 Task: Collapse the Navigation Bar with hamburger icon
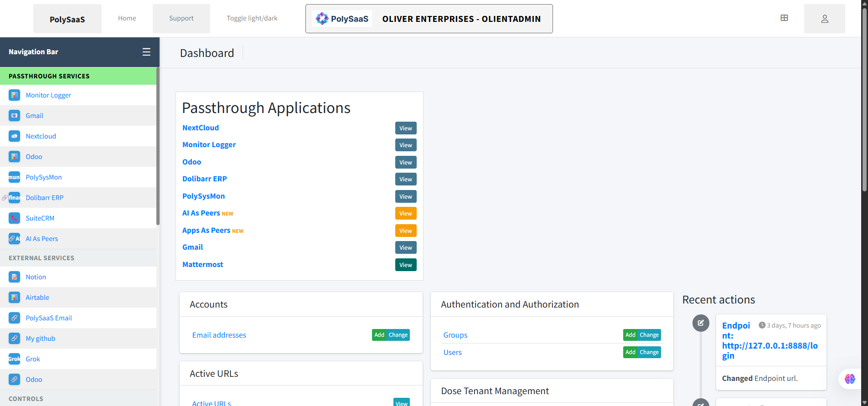coord(146,52)
